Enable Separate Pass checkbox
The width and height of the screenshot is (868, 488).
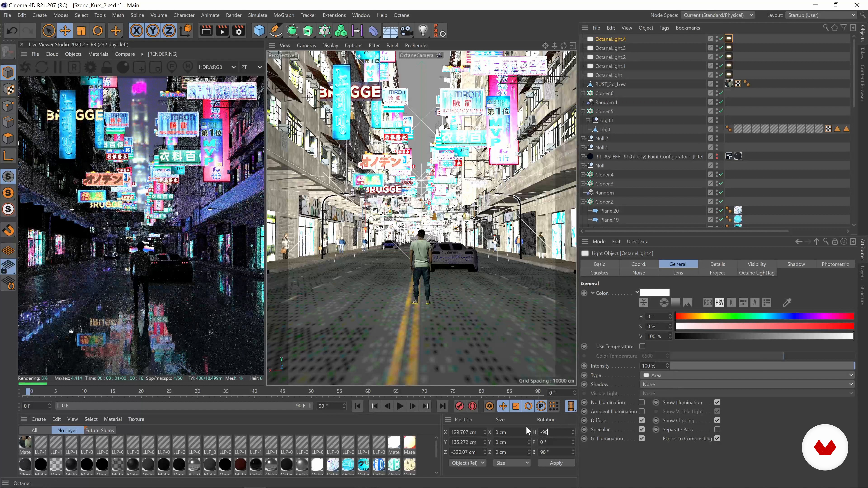[x=717, y=429]
